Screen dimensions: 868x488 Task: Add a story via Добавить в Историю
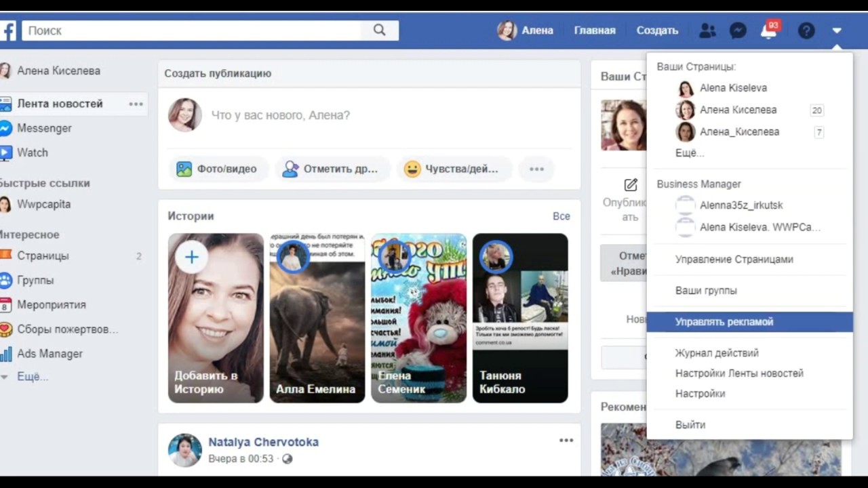pos(216,318)
